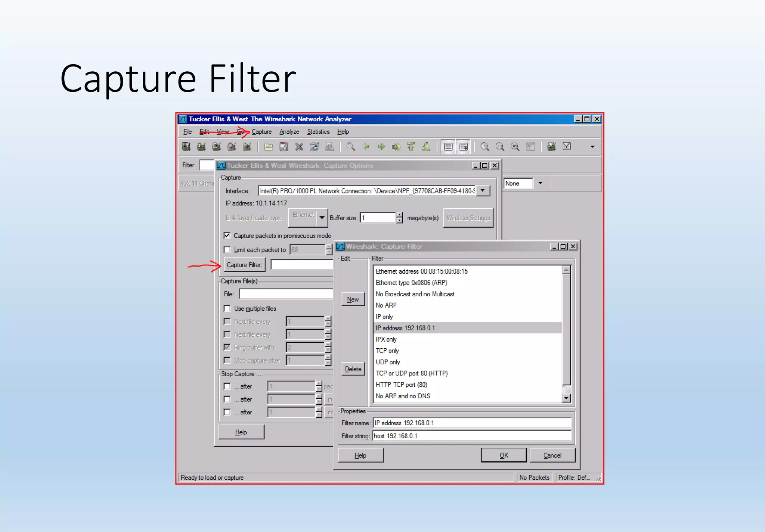Click the reload capture file icon
The width and height of the screenshot is (765, 532).
point(314,147)
